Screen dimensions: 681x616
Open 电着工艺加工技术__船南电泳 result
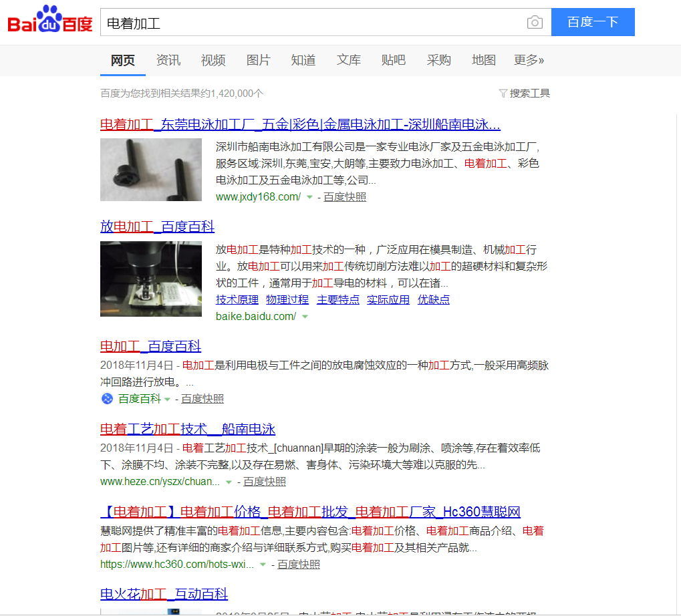point(188,430)
